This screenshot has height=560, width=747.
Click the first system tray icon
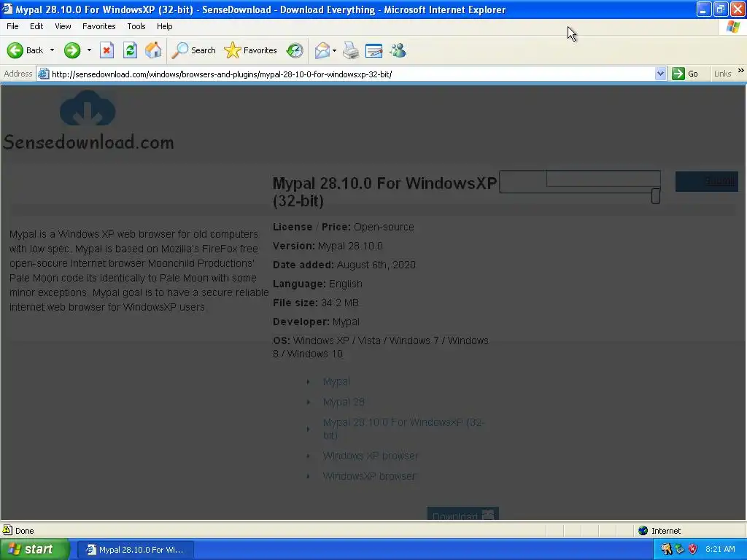pyautogui.click(x=667, y=549)
